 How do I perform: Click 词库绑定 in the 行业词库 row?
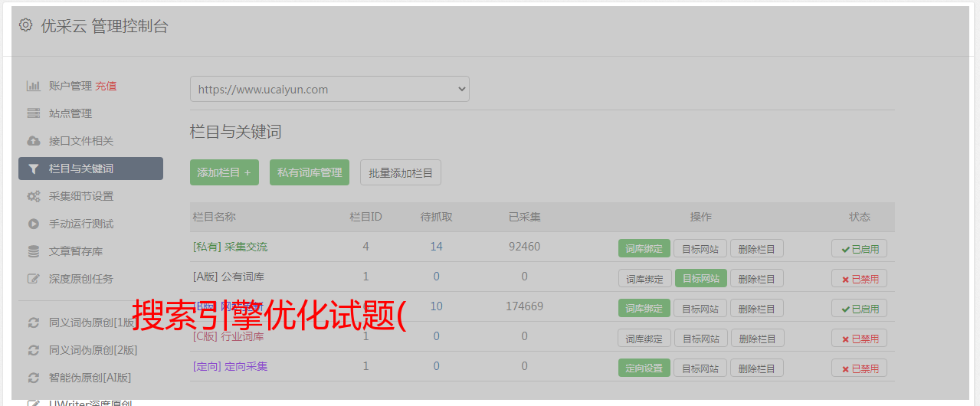tap(644, 338)
